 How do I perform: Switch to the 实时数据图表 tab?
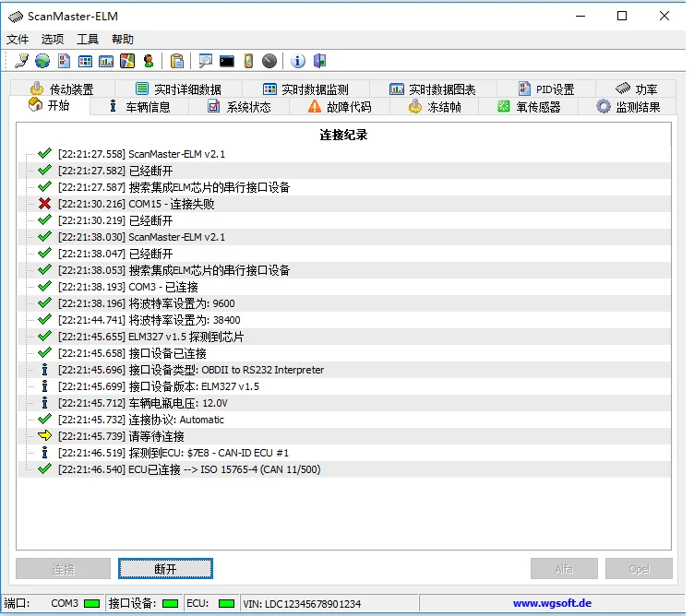[x=433, y=89]
